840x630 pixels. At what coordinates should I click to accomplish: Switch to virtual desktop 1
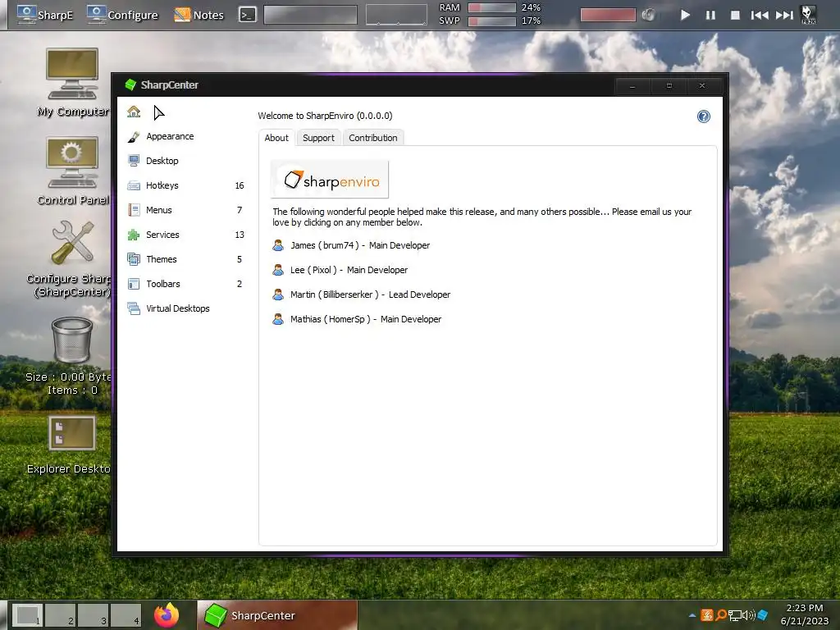click(27, 615)
